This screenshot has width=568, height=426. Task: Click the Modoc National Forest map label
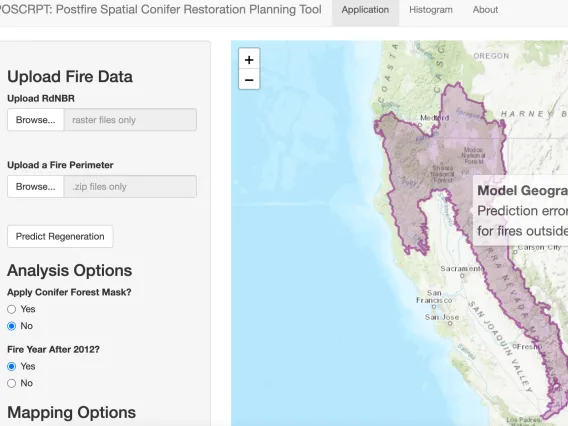pos(473,156)
